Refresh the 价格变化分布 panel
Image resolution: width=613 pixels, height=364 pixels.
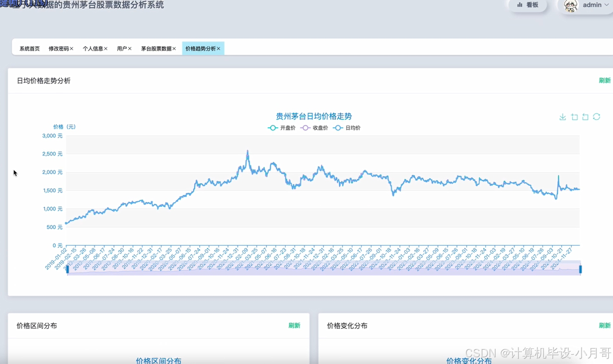tap(605, 326)
